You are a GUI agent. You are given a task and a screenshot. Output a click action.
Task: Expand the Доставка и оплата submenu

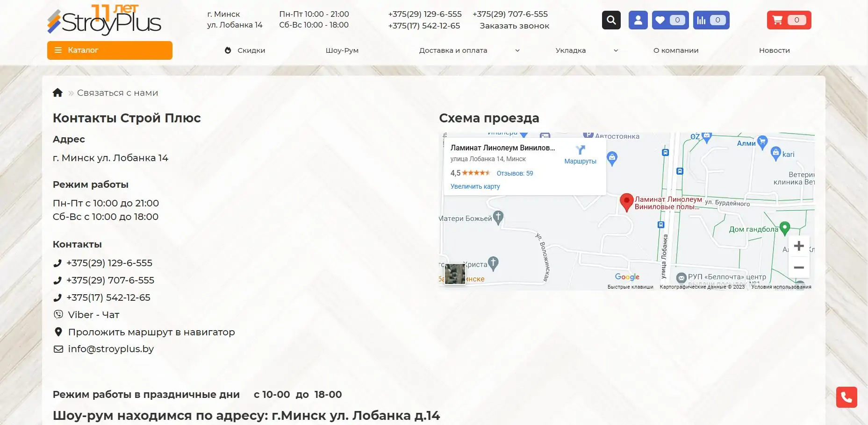click(517, 50)
